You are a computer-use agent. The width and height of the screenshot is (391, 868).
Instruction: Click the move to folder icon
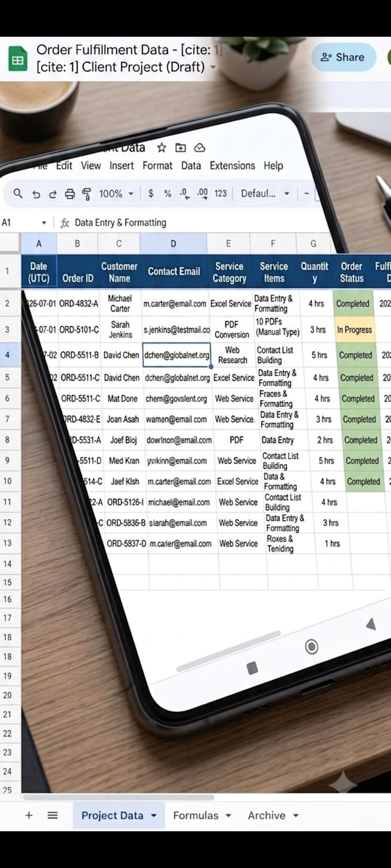click(x=181, y=148)
